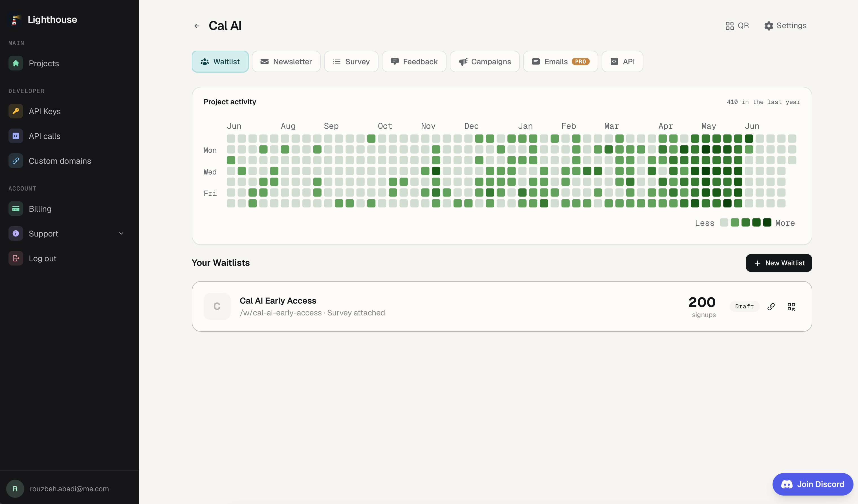
Task: Click the 'Mon' day label in heatmap
Action: click(x=210, y=150)
